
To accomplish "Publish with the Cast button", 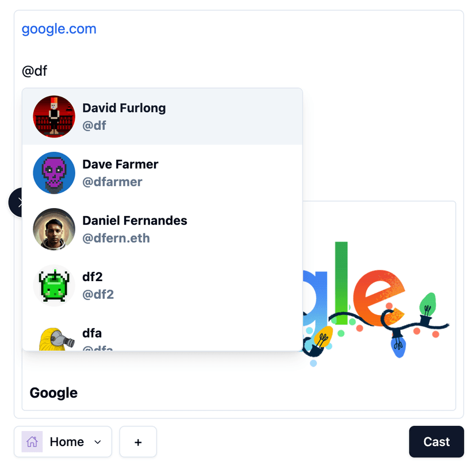I will [x=436, y=441].
